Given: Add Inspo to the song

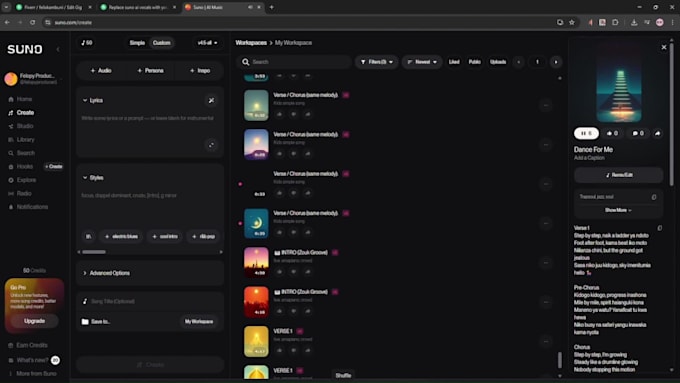Looking at the screenshot, I should [200, 70].
